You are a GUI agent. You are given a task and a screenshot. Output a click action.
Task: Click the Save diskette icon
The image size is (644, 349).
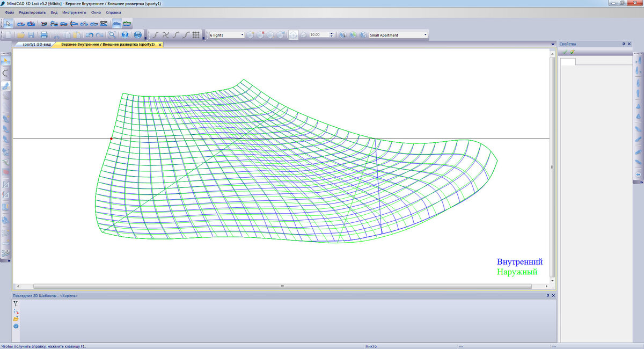32,34
